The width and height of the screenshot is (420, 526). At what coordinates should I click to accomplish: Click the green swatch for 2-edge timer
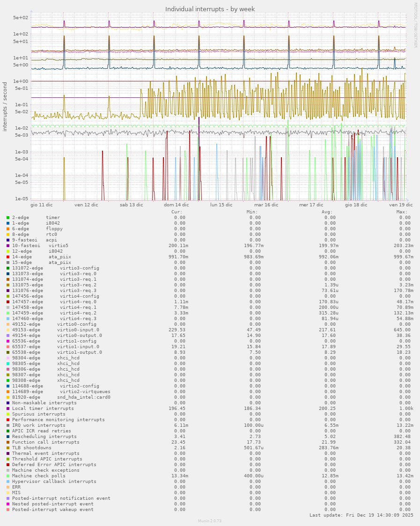[8, 218]
